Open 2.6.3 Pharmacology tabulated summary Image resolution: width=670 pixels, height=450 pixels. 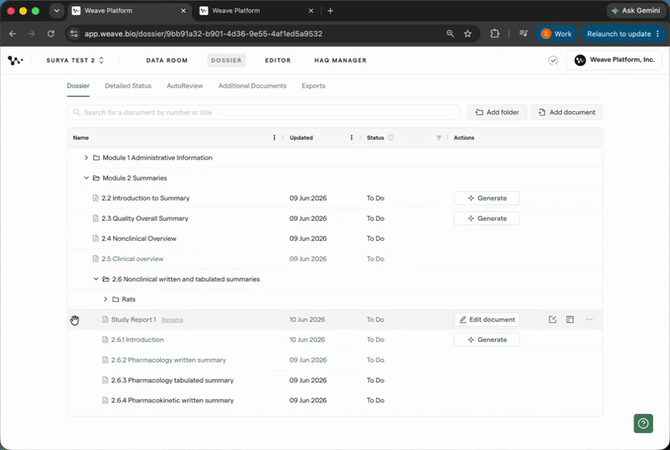click(172, 380)
